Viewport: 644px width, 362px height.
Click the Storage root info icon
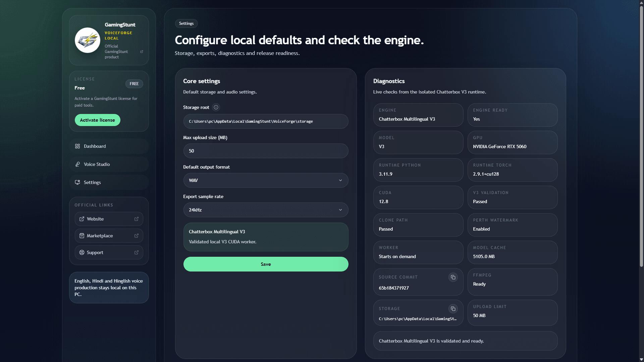pos(216,107)
